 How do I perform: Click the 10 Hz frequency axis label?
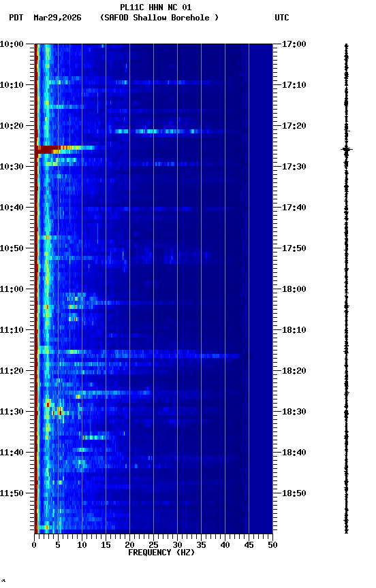[x=82, y=545]
